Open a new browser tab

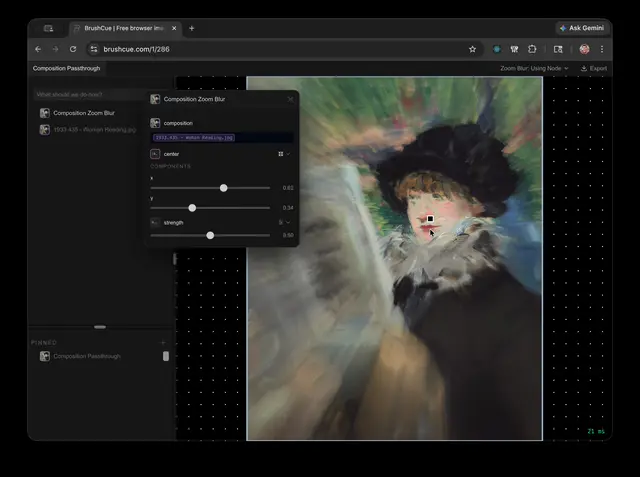tap(191, 28)
